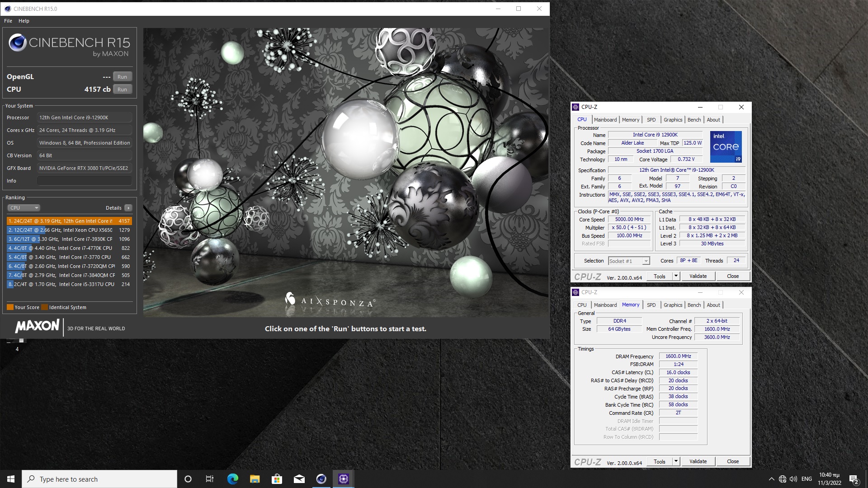Image resolution: width=868 pixels, height=488 pixels.
Task: Click the Identical System legend swatch
Action: (x=44, y=307)
